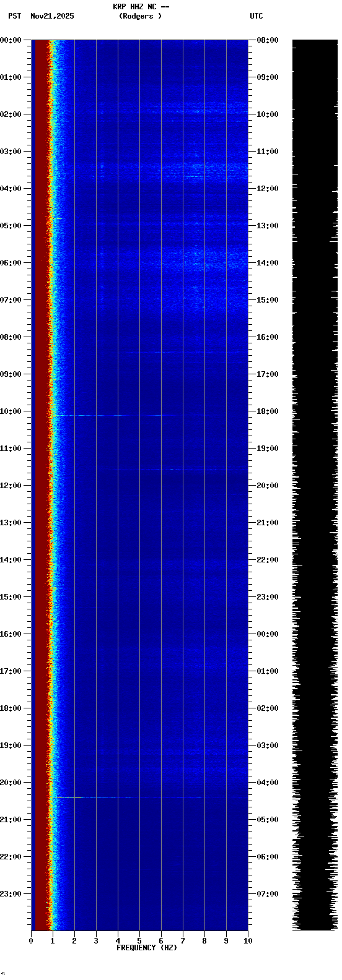342x980 pixels.
Task: Click the PST '23:00' time label
Action: (11, 894)
